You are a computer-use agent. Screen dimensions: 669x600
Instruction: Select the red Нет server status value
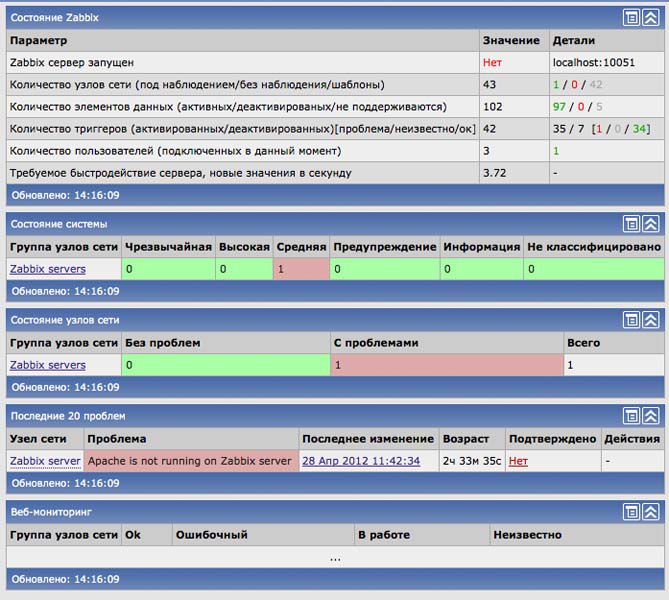[492, 63]
